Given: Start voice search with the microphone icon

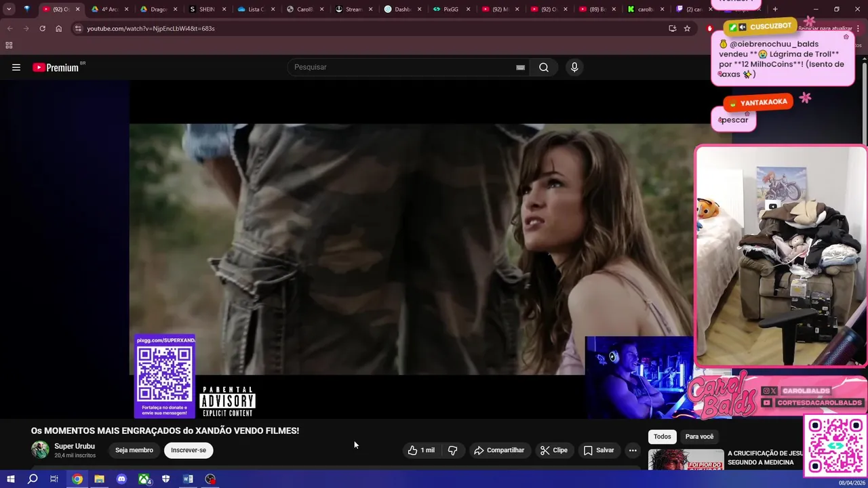Looking at the screenshot, I should (x=574, y=67).
